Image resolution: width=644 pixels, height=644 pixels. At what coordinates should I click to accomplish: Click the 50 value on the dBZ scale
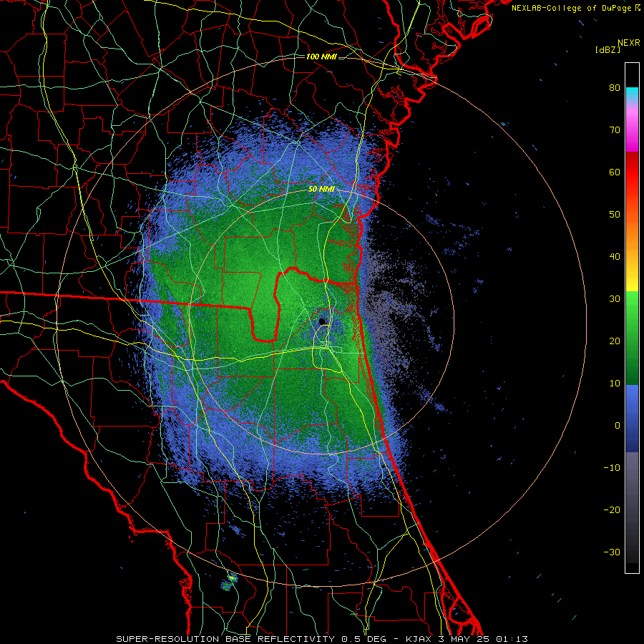(615, 215)
